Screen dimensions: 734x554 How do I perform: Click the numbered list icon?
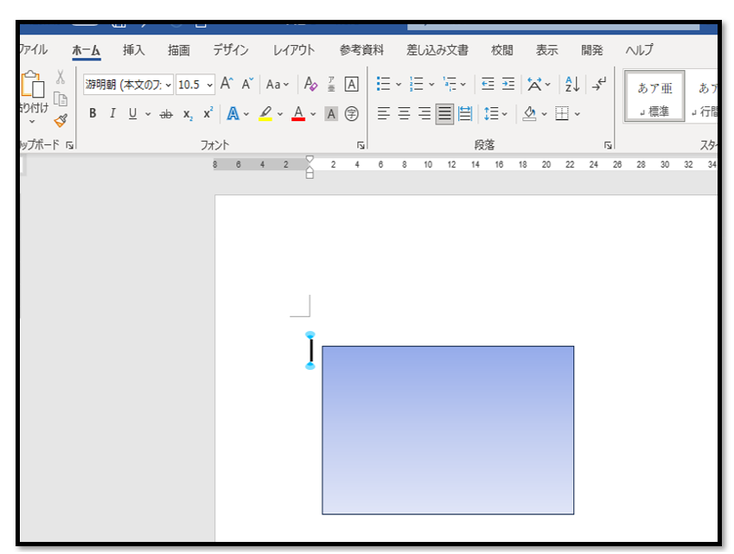(x=416, y=84)
